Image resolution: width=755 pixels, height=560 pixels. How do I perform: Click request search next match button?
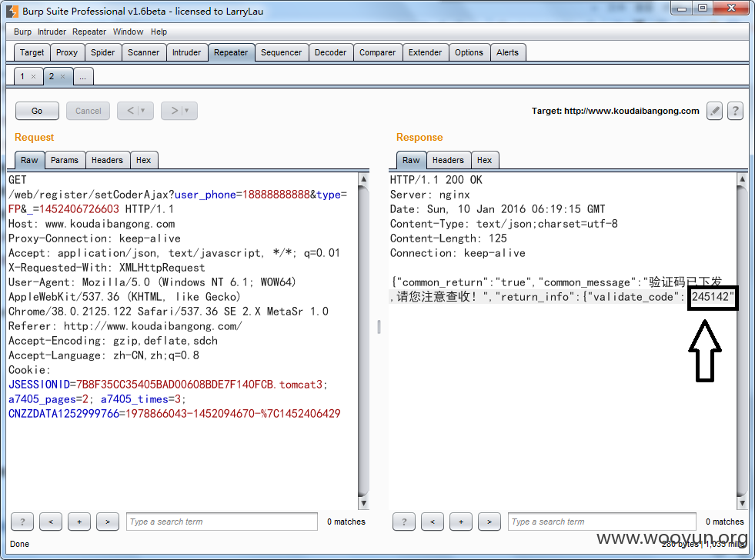pyautogui.click(x=108, y=522)
